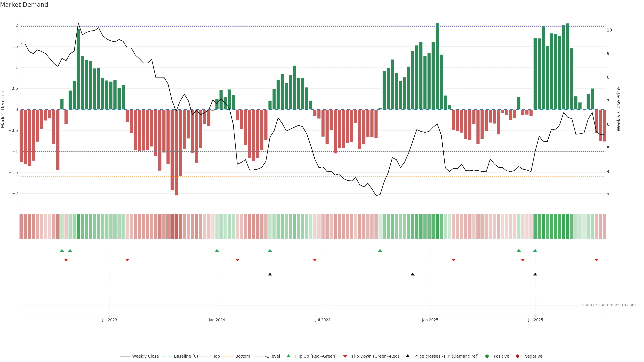The height and width of the screenshot is (362, 644).
Task: Click the green flip-up marker near Jan 2024
Action: tap(217, 250)
